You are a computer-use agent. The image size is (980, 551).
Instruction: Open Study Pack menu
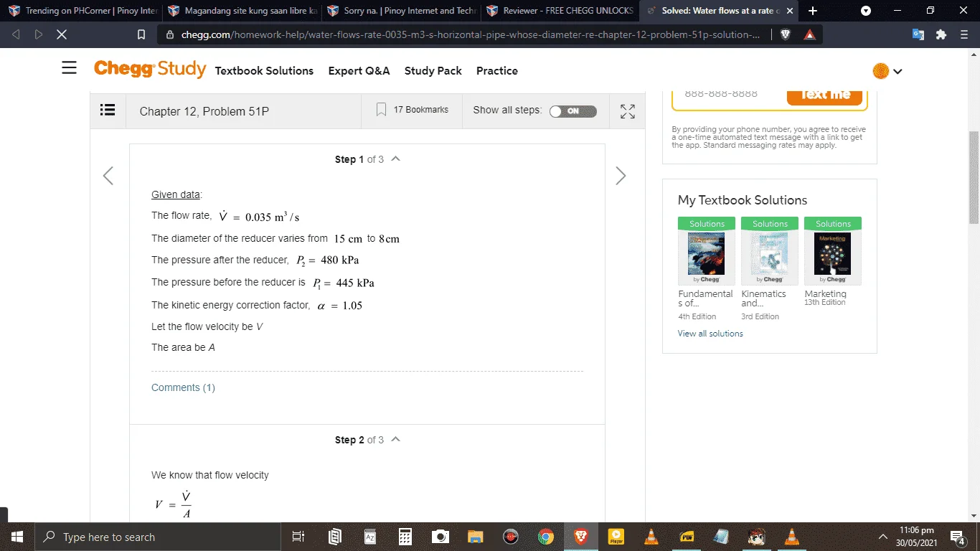(433, 70)
